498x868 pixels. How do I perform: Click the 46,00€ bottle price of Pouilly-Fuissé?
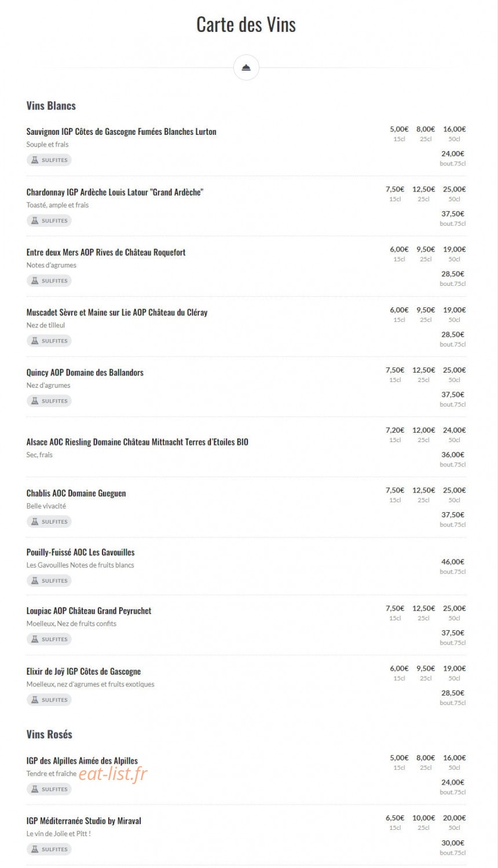(453, 562)
